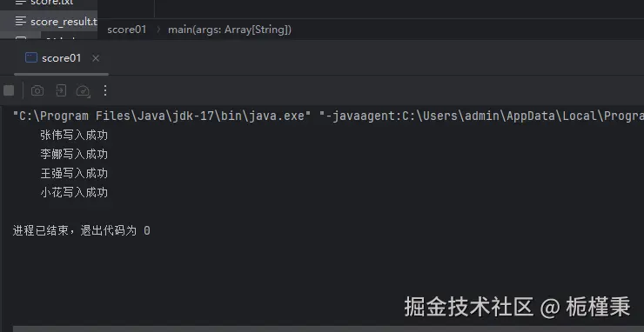
Task: Click the console icon on score01 tab
Action: point(31,57)
